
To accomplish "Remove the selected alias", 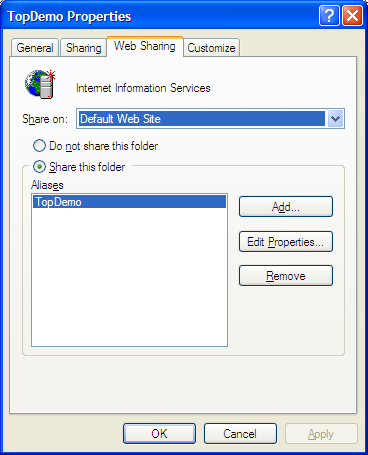I will tap(286, 276).
